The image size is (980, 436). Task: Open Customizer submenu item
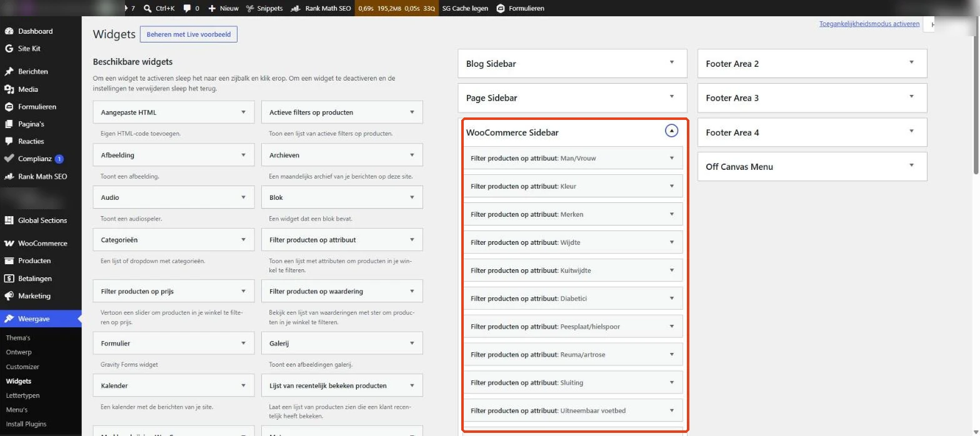tap(22, 367)
